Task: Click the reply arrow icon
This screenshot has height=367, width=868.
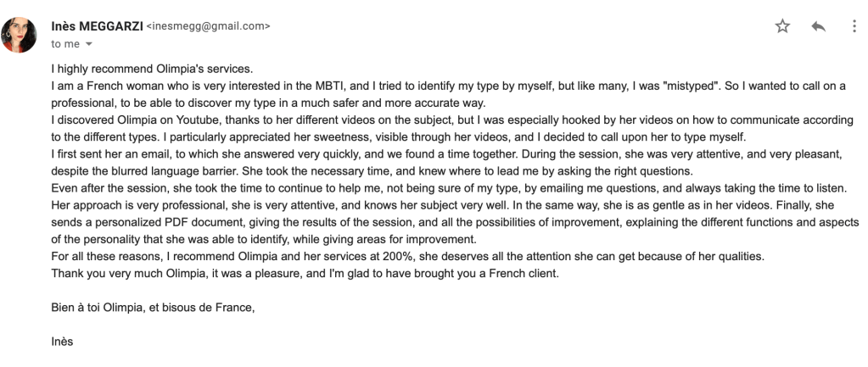Action: pyautogui.click(x=818, y=26)
